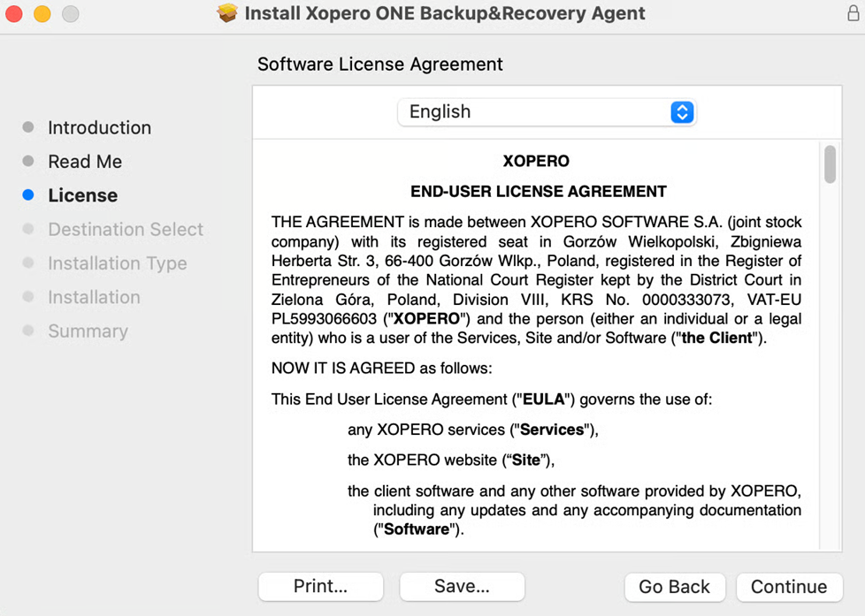This screenshot has width=865, height=616.
Task: Click the lock icon in title bar
Action: coord(853,13)
